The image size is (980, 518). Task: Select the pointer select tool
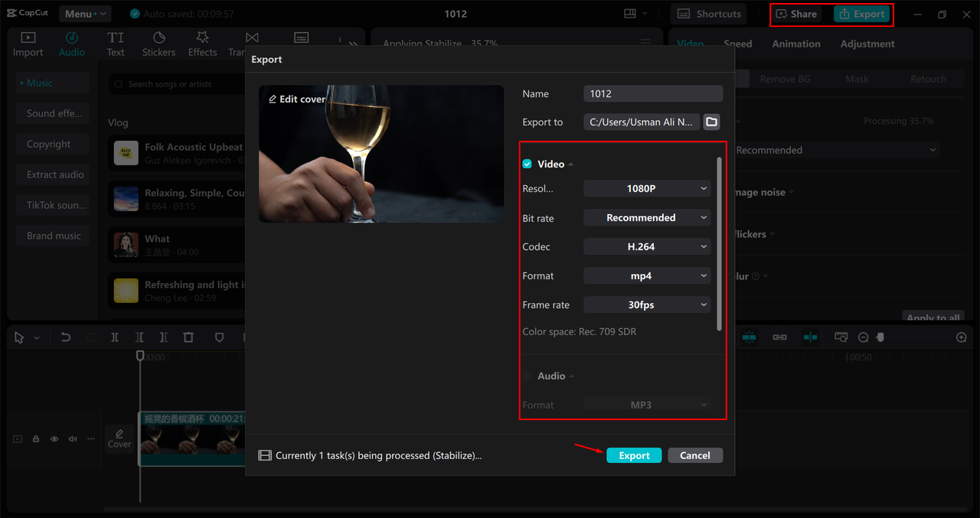point(19,337)
